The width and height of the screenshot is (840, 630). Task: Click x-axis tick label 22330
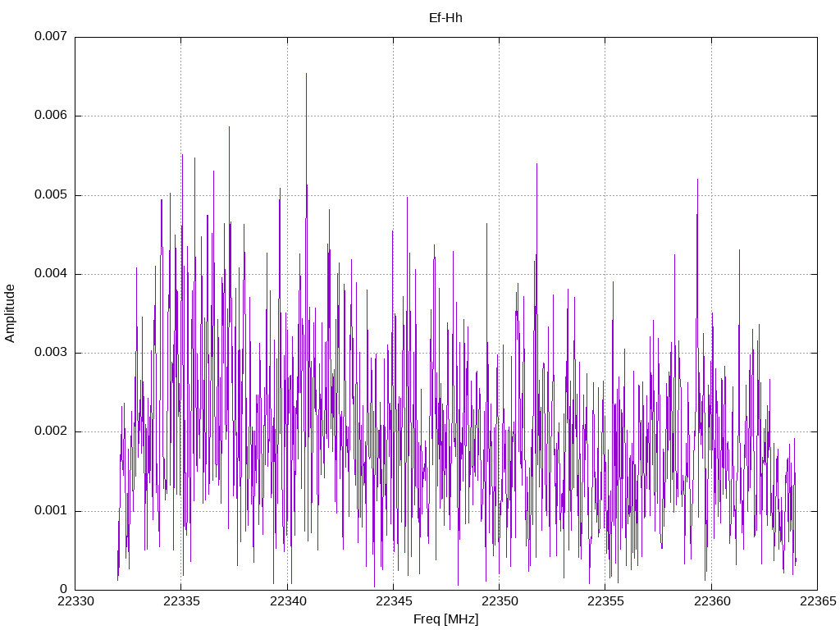75,601
